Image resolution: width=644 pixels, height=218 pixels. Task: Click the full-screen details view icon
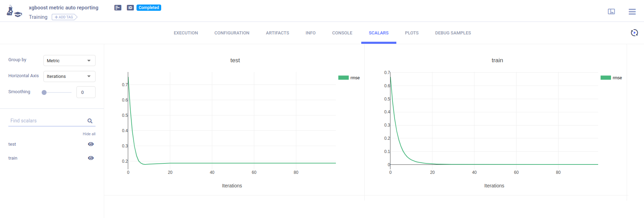click(x=611, y=12)
